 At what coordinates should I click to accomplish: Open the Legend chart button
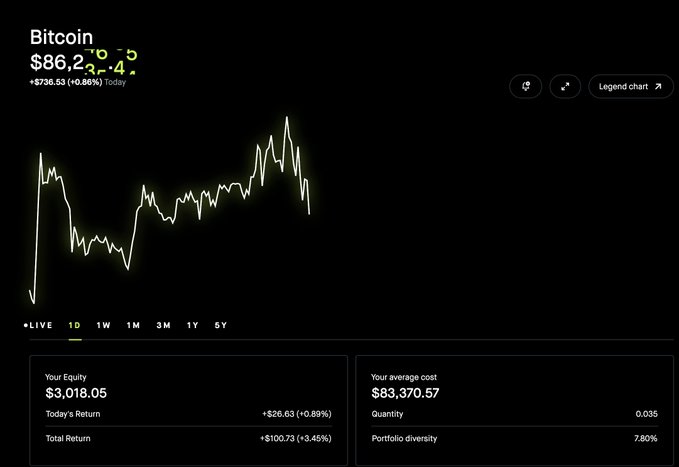630,87
